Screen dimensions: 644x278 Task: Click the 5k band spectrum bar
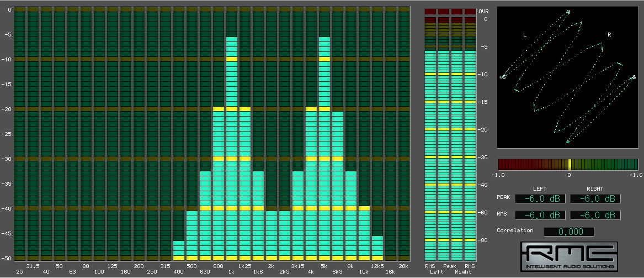click(x=324, y=149)
